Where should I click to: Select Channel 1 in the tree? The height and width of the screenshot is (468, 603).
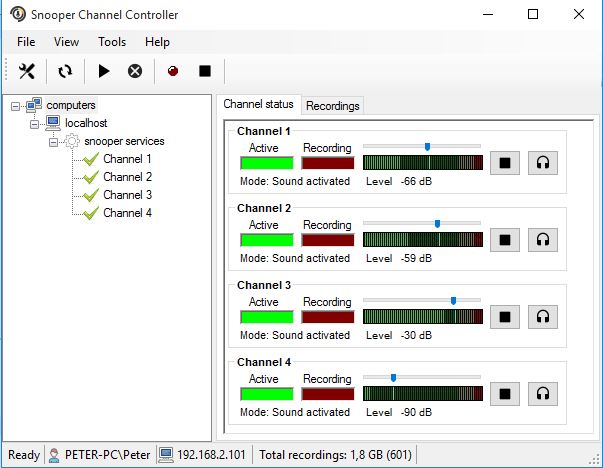pyautogui.click(x=127, y=159)
